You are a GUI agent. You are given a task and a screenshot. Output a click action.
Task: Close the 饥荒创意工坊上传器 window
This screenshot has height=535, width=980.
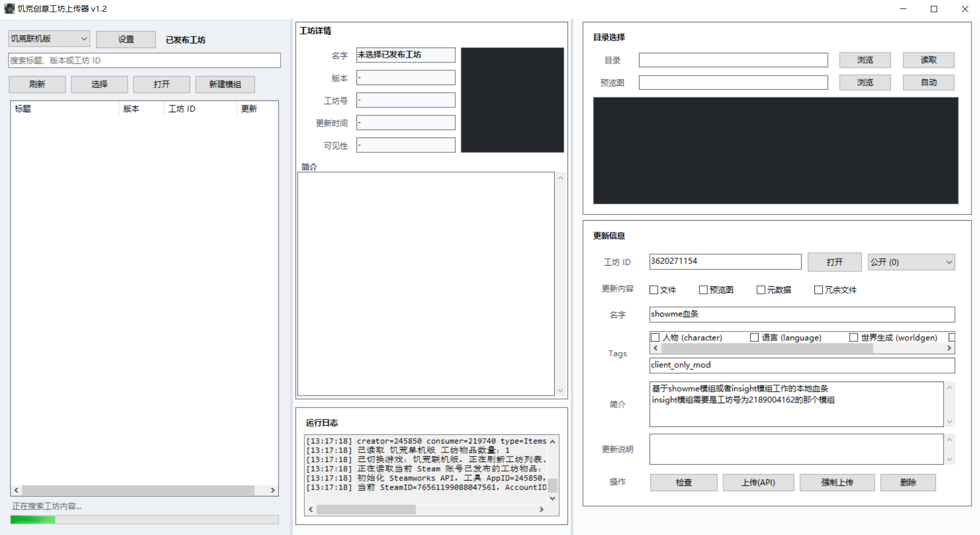point(965,9)
